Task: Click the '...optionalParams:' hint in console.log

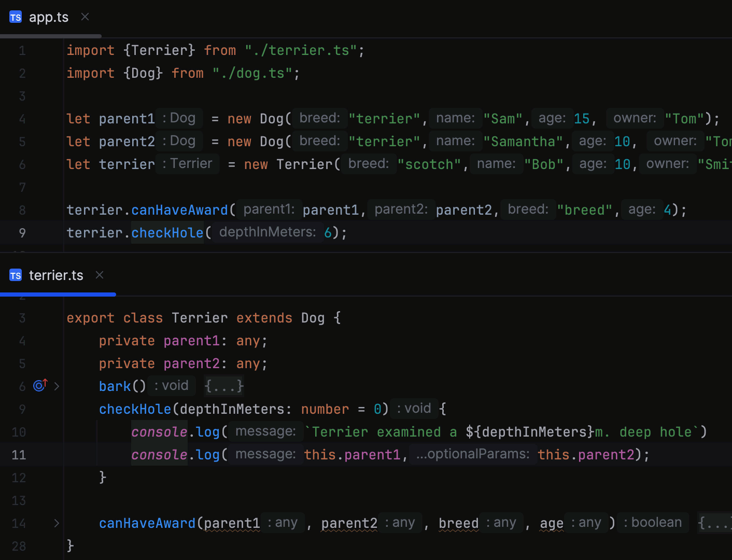Action: pos(472,454)
